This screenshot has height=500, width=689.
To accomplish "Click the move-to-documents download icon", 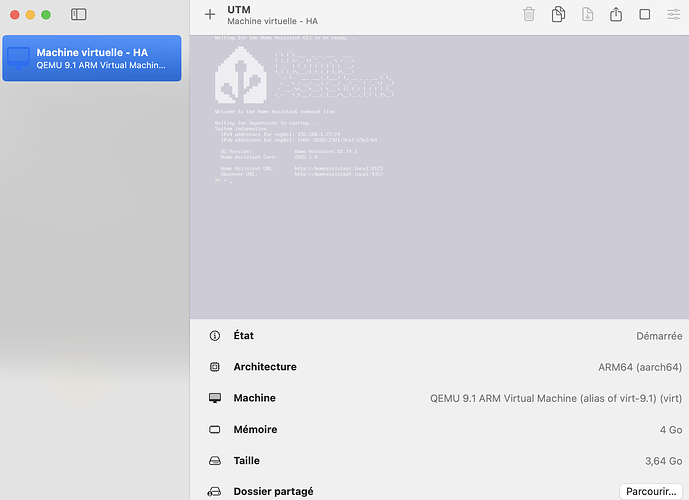I will (x=587, y=14).
